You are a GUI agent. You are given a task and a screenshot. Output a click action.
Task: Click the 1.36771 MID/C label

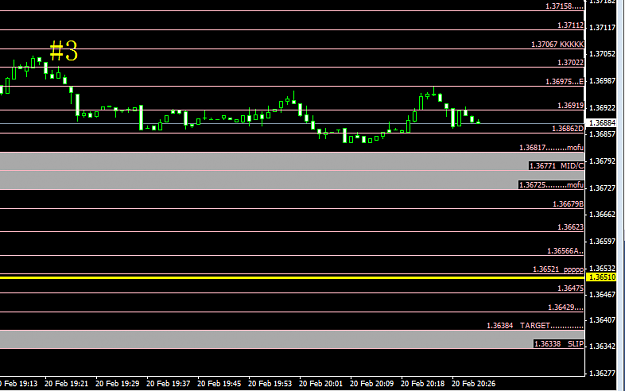(556, 166)
